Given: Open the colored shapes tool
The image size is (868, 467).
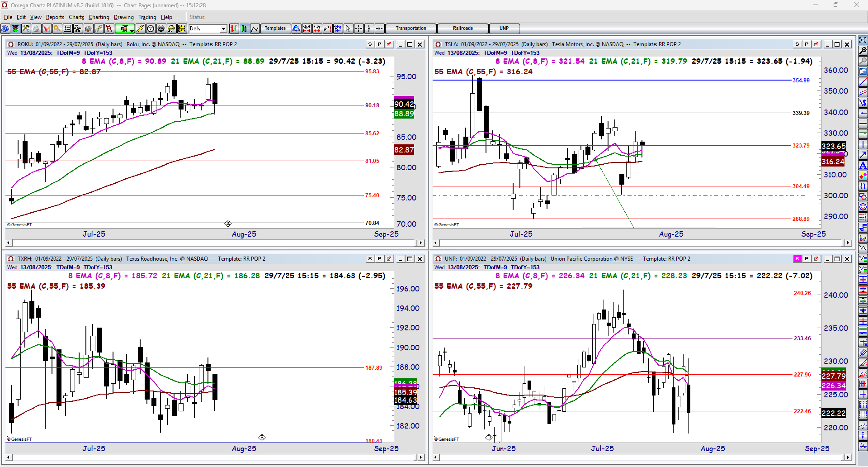Looking at the screenshot, I should coord(863,176).
